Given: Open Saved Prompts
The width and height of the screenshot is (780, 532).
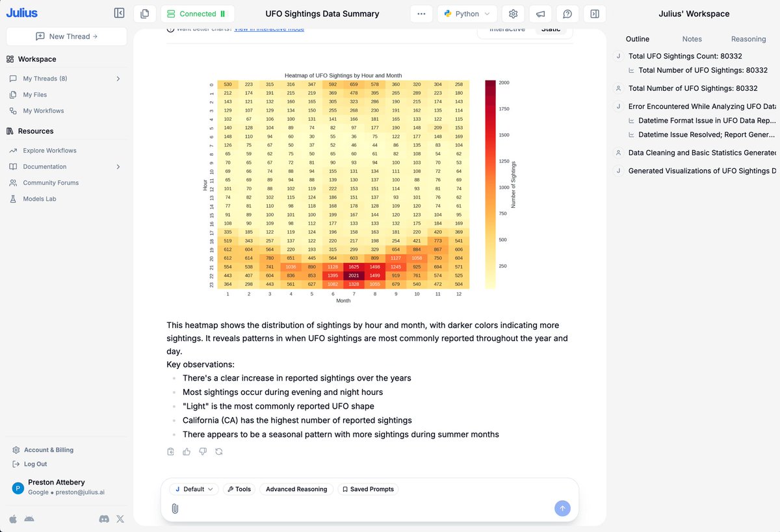Looking at the screenshot, I should pyautogui.click(x=368, y=489).
